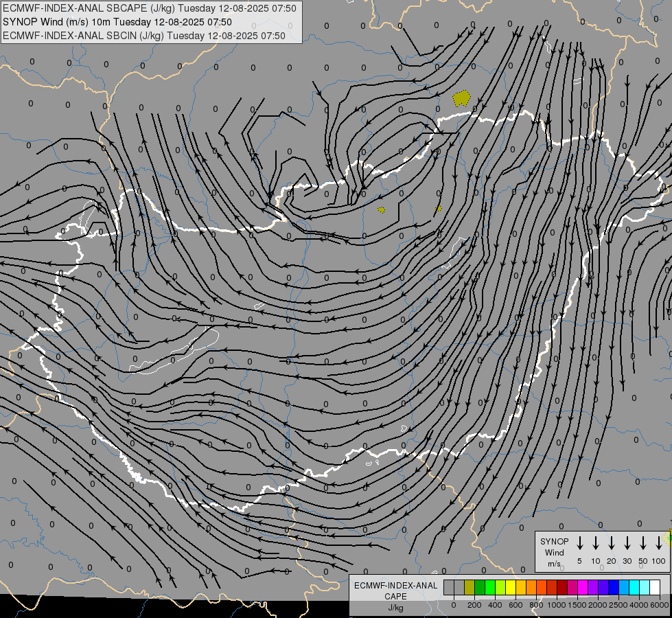Click the 'SYNOP' label in wind legend

[554, 541]
